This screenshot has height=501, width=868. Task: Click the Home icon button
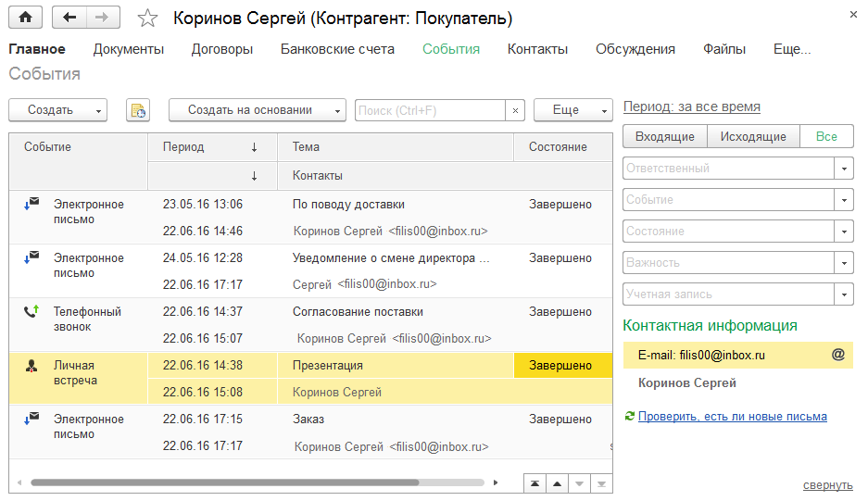point(25,18)
